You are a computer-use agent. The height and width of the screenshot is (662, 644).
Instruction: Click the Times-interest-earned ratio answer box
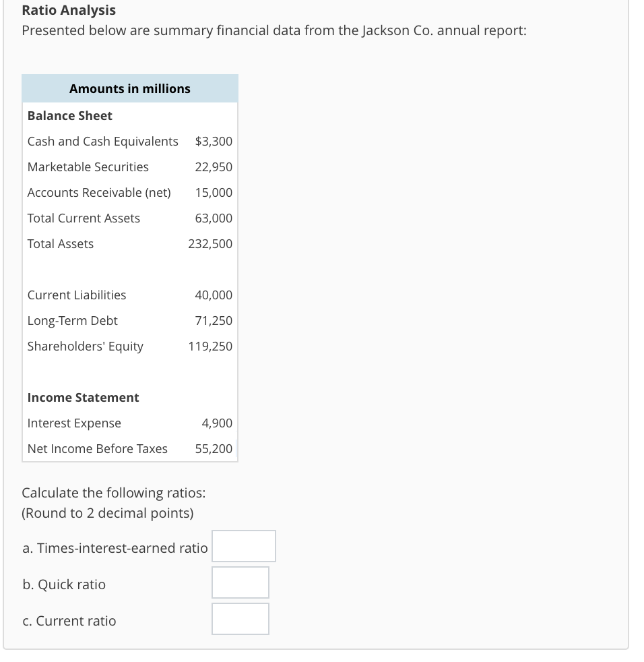click(x=244, y=546)
